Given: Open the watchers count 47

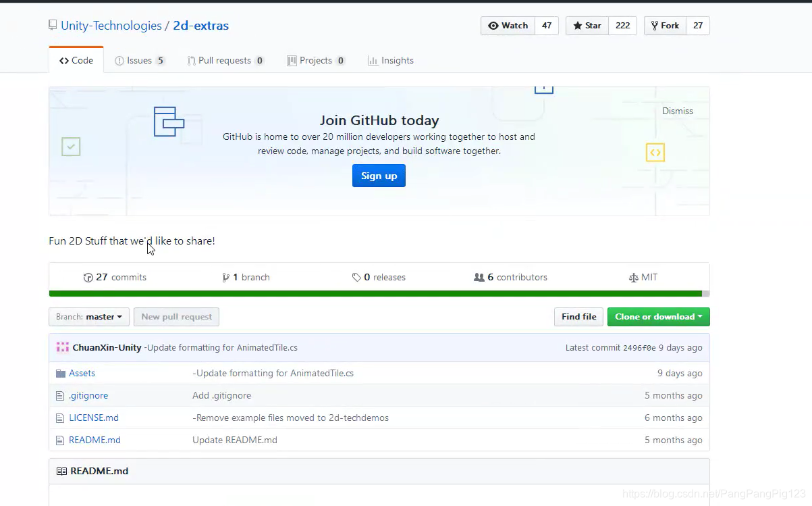Looking at the screenshot, I should click(547, 26).
